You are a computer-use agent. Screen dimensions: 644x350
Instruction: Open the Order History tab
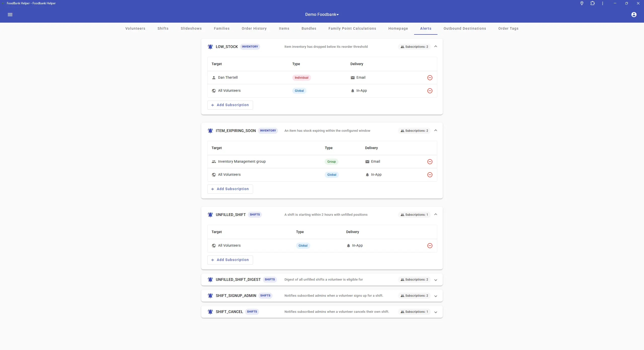pos(254,28)
